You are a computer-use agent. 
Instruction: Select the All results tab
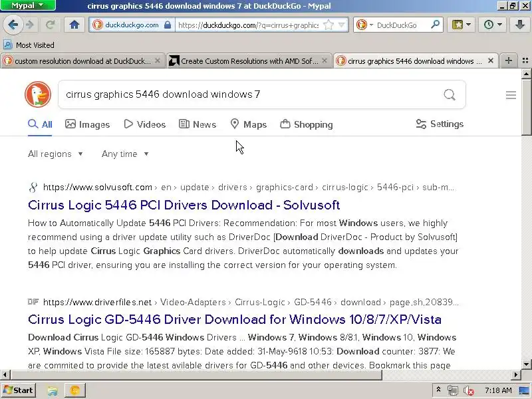(40, 124)
